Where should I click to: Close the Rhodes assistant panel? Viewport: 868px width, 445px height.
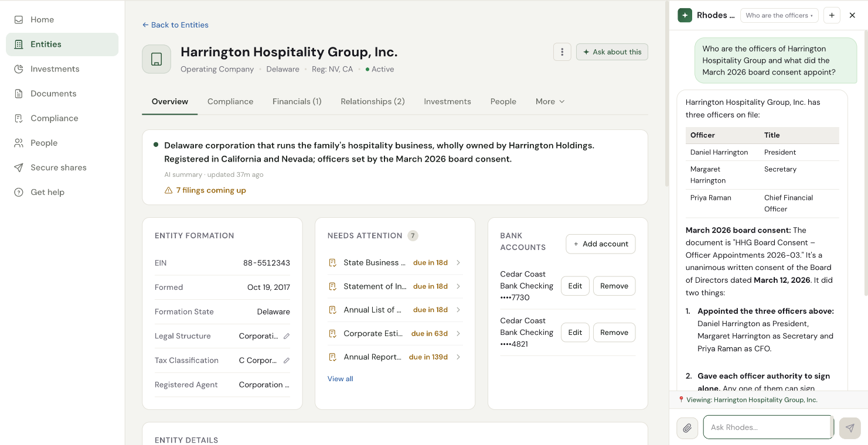[853, 15]
